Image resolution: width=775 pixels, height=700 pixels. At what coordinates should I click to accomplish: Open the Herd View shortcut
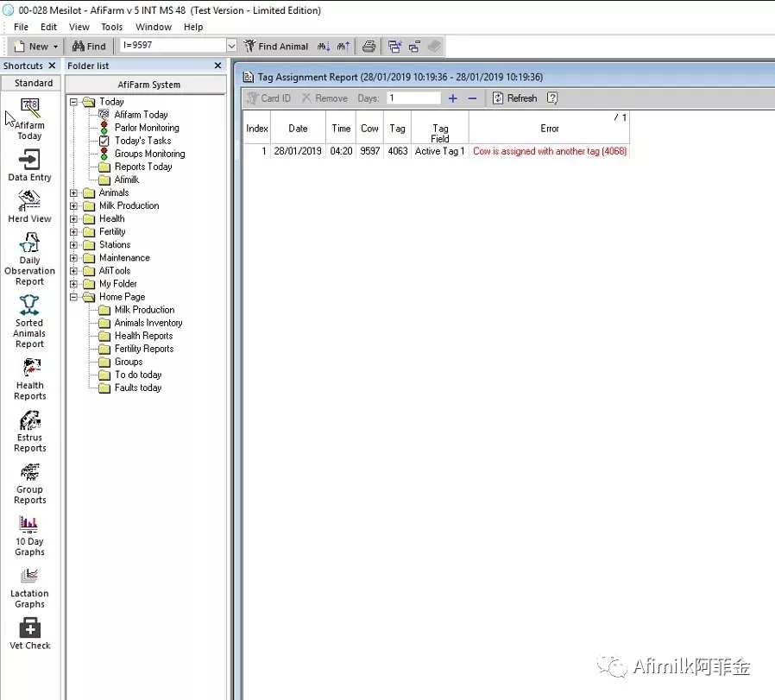click(29, 208)
